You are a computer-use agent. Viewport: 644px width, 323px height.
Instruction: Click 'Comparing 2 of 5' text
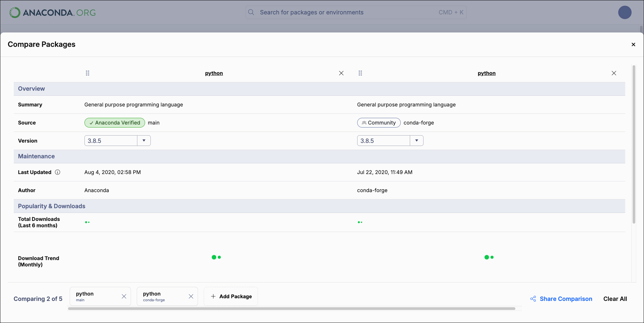38,299
